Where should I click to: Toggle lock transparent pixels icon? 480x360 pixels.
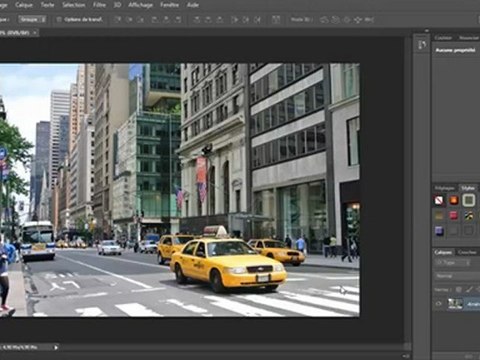458,290
